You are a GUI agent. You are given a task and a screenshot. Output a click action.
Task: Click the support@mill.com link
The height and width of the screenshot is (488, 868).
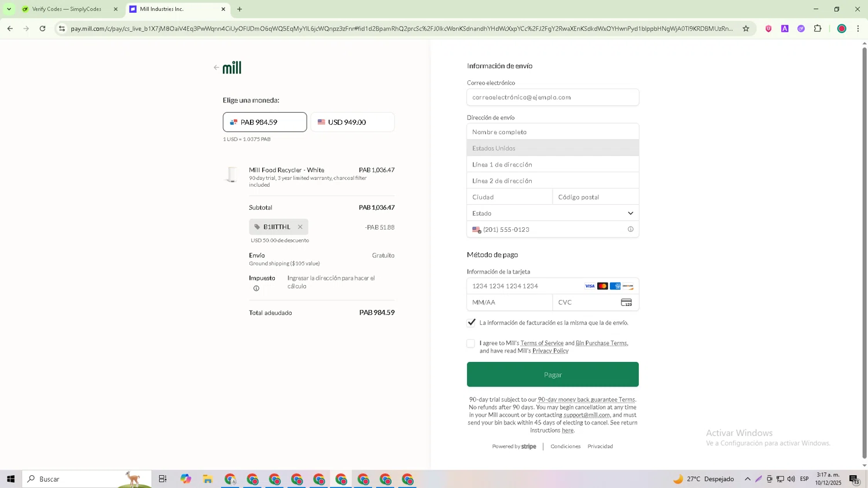(587, 415)
